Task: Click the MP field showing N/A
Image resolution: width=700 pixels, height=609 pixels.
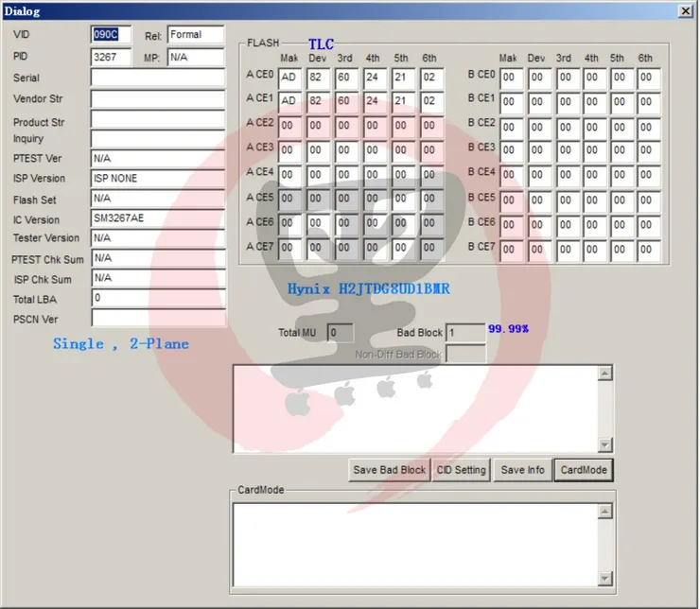Action: 196,57
